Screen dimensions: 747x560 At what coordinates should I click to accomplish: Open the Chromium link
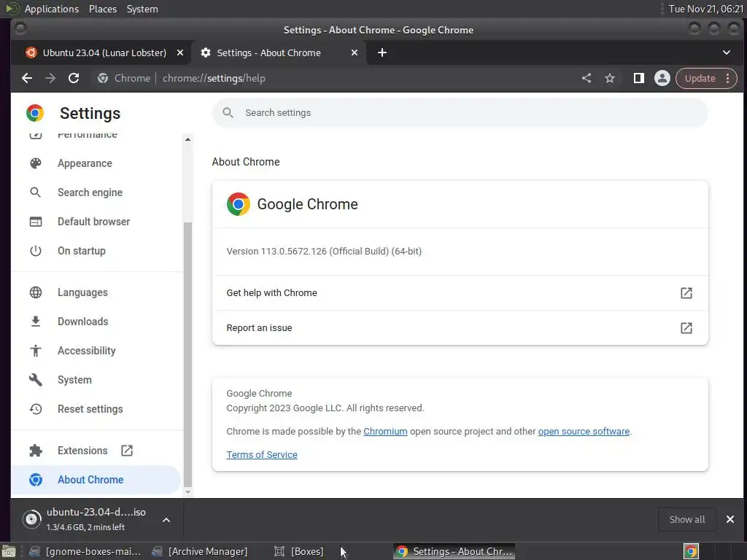[x=385, y=432]
